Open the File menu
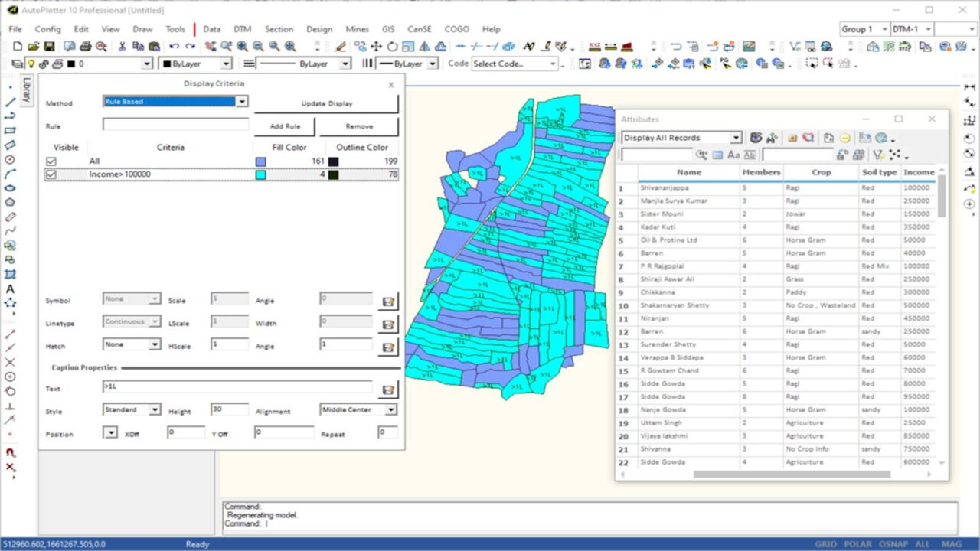 click(15, 29)
